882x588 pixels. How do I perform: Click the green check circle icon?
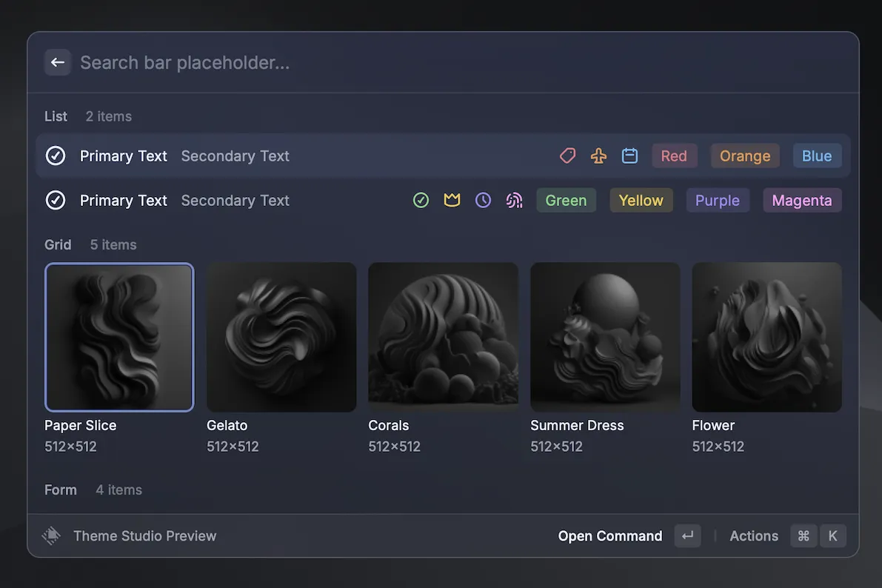click(x=421, y=200)
